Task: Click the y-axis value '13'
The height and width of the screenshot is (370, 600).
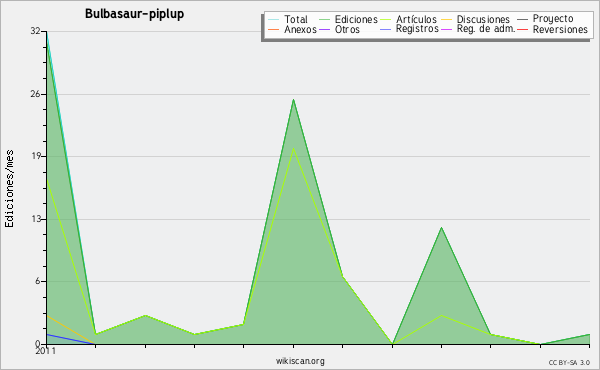Action: click(x=36, y=219)
